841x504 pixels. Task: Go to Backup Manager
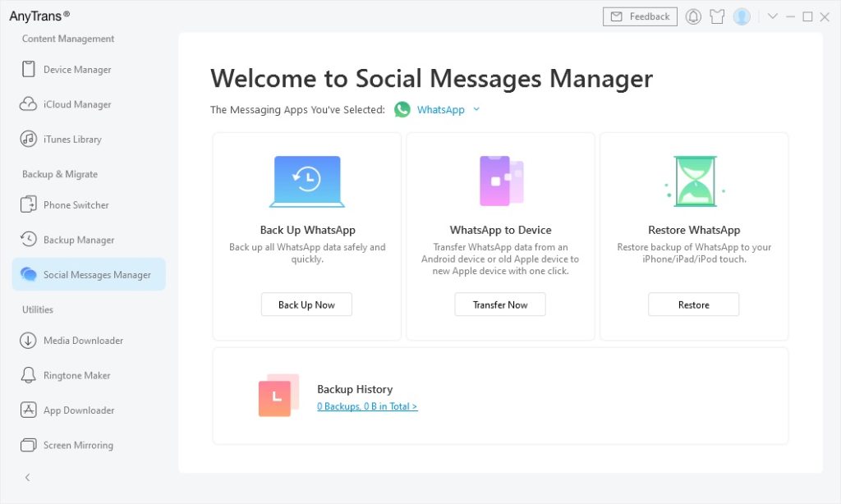(x=89, y=240)
